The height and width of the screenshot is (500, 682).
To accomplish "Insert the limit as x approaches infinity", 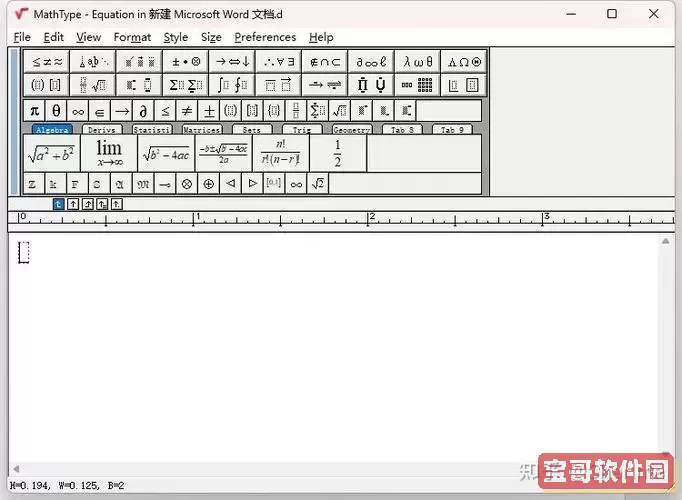I will click(109, 153).
